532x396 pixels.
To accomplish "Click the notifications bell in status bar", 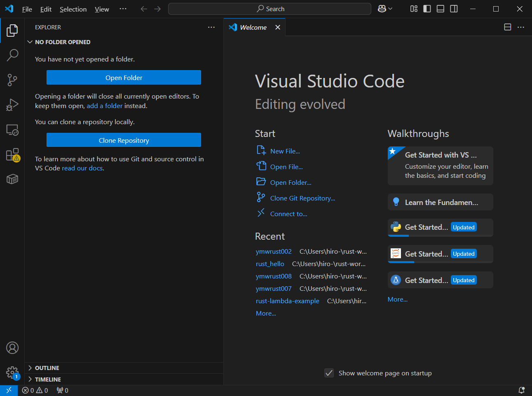I will tap(521, 390).
